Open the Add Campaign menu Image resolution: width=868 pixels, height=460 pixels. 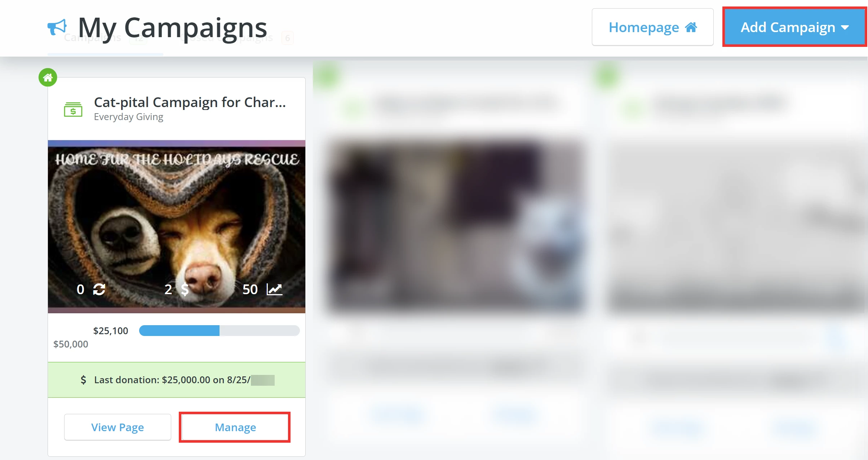[795, 27]
